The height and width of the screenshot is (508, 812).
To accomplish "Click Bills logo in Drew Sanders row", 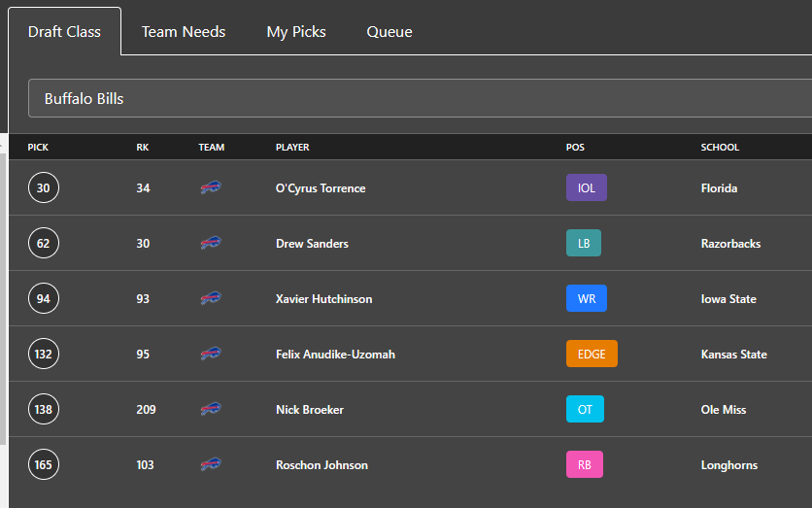I will (211, 243).
